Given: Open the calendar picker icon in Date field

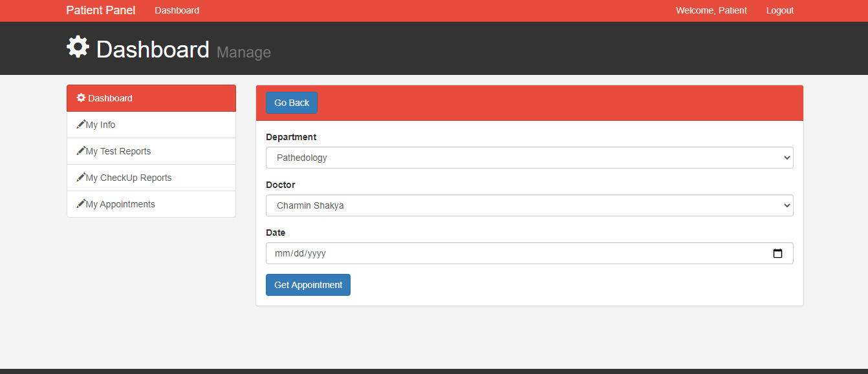Looking at the screenshot, I should 777,253.
